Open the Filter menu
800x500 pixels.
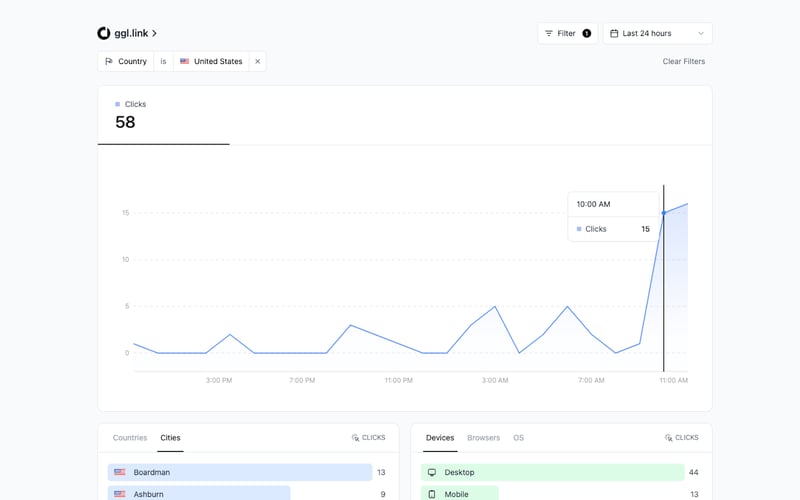coord(567,33)
